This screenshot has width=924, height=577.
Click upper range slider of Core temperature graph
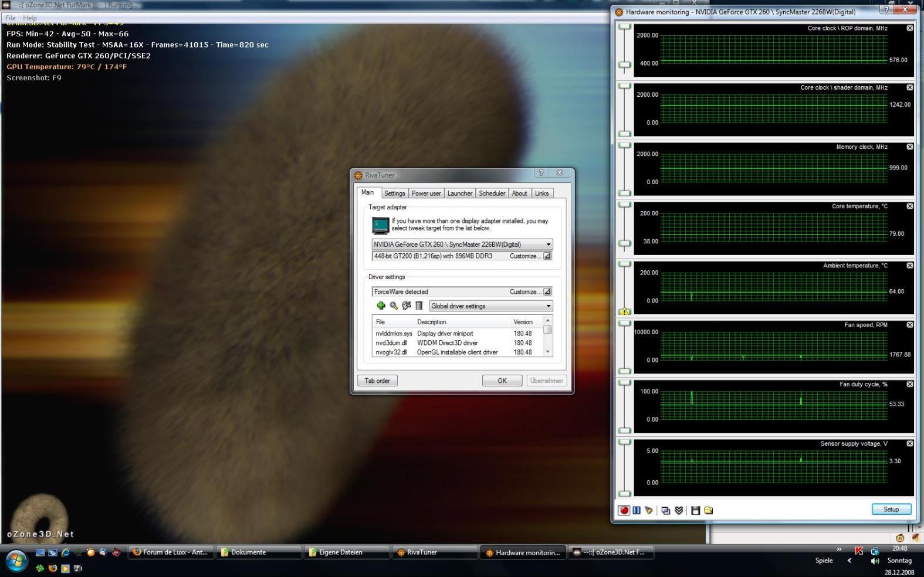[624, 205]
